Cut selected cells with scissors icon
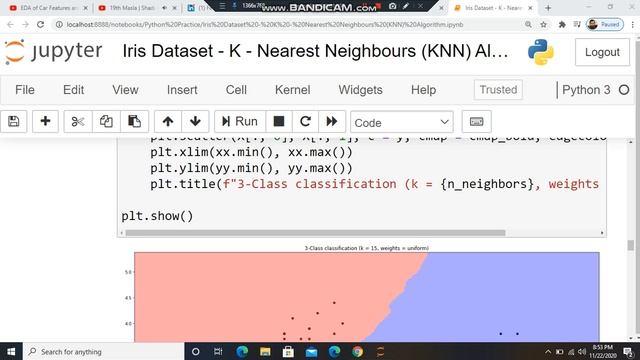 [78, 122]
